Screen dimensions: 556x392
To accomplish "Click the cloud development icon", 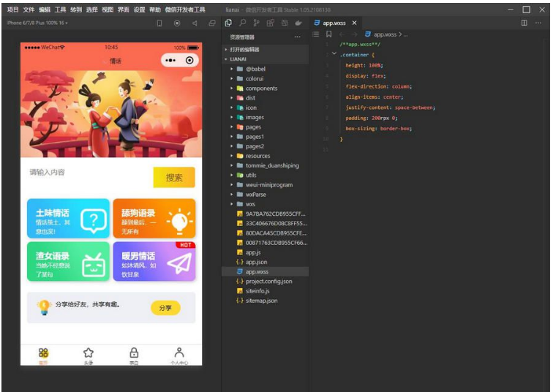I will tap(298, 23).
